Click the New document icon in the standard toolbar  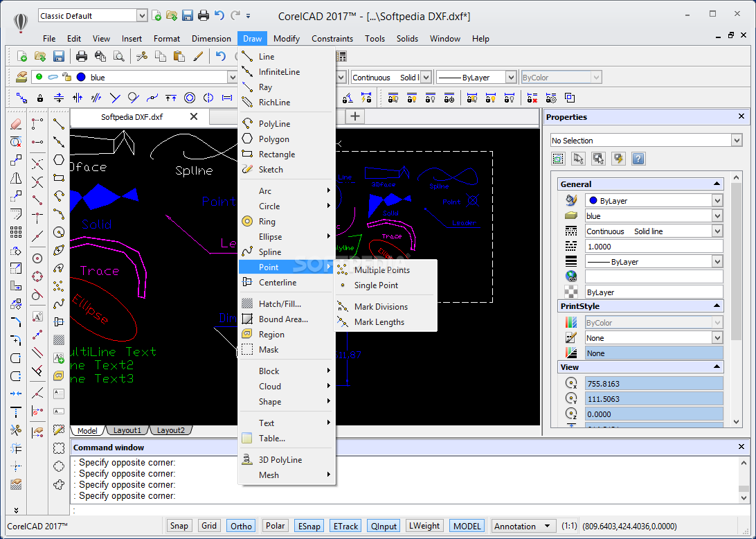(22, 56)
